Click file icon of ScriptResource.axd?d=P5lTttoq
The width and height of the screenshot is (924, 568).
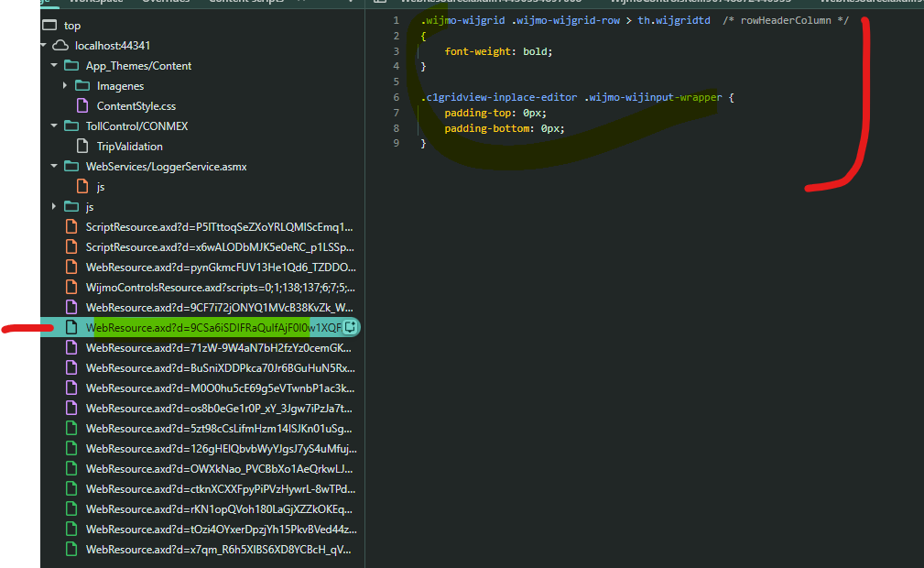[71, 226]
